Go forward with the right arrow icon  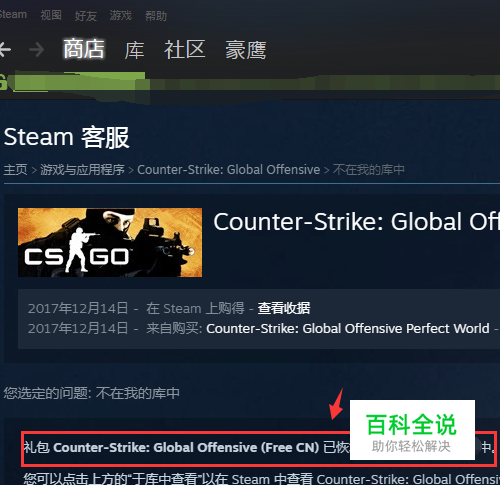36,50
